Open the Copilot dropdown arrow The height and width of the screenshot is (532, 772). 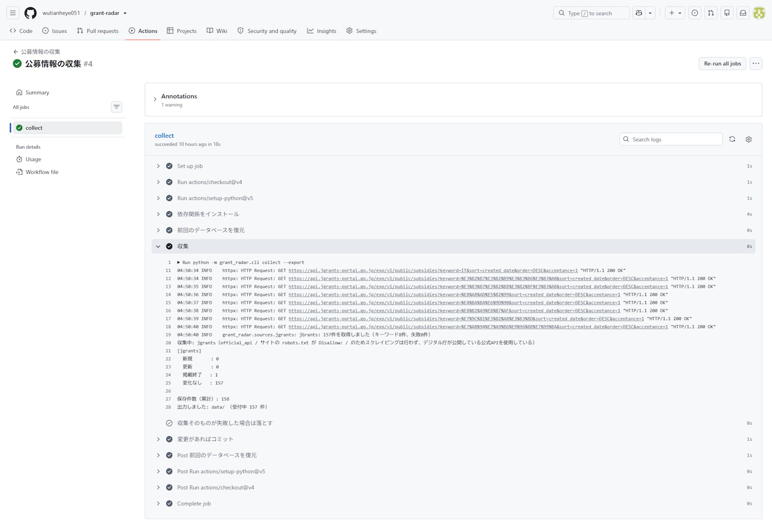pos(650,13)
